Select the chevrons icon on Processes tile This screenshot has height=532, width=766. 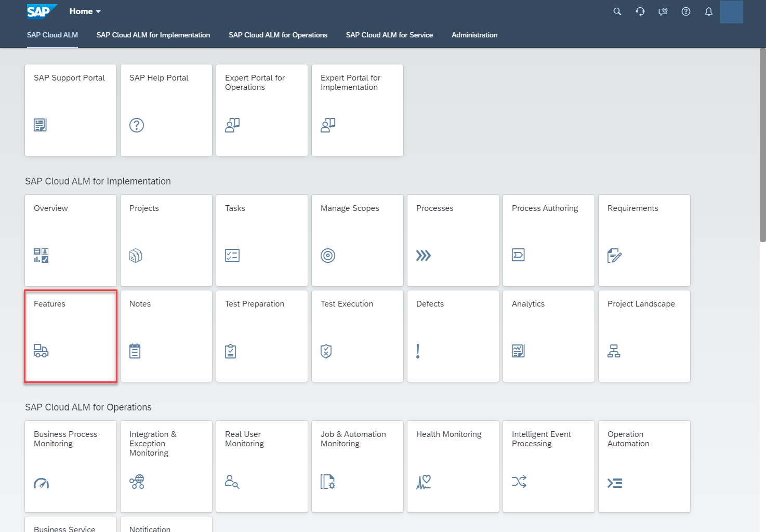pos(423,255)
